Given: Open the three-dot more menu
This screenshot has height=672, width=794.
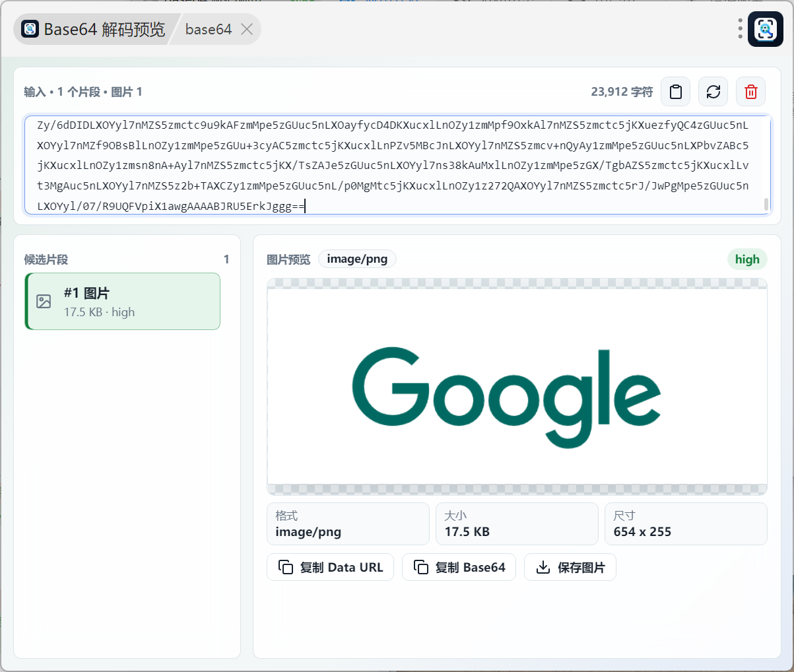Looking at the screenshot, I should click(741, 29).
